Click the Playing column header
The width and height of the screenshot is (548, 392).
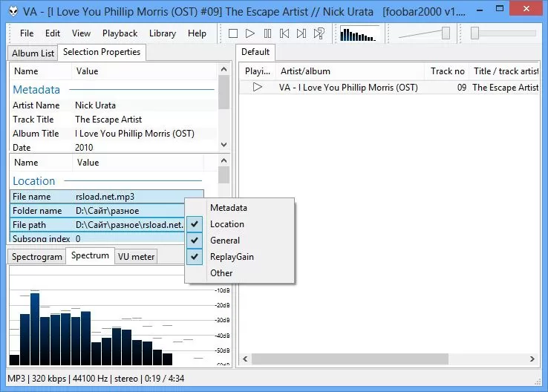258,71
